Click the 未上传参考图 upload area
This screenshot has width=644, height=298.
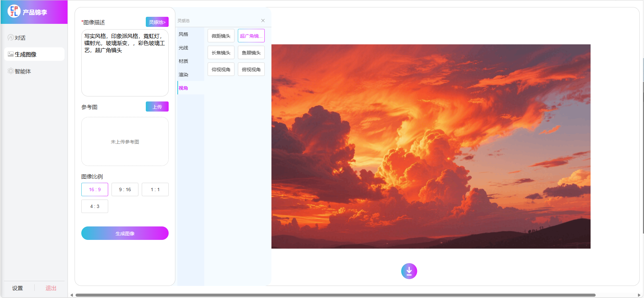click(x=125, y=141)
